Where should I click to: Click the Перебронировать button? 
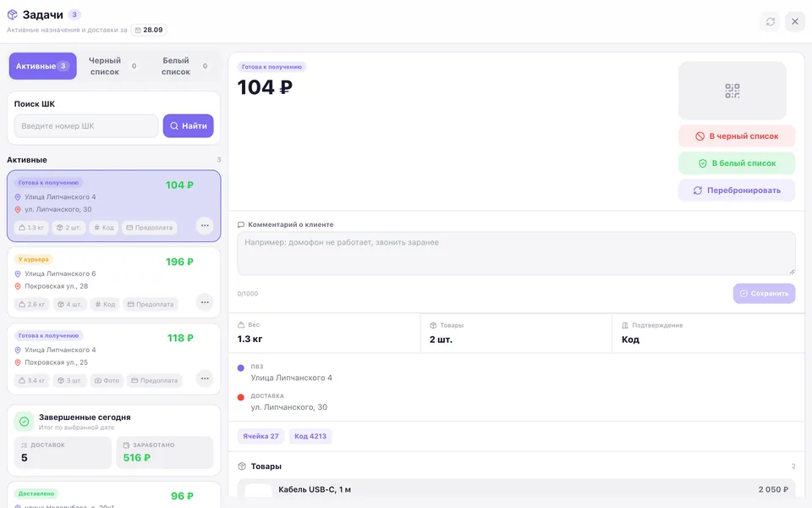737,190
